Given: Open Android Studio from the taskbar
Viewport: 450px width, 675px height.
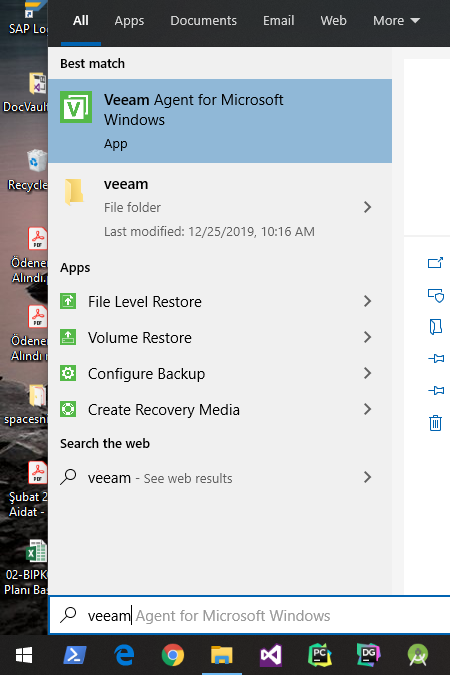Looking at the screenshot, I should (418, 655).
